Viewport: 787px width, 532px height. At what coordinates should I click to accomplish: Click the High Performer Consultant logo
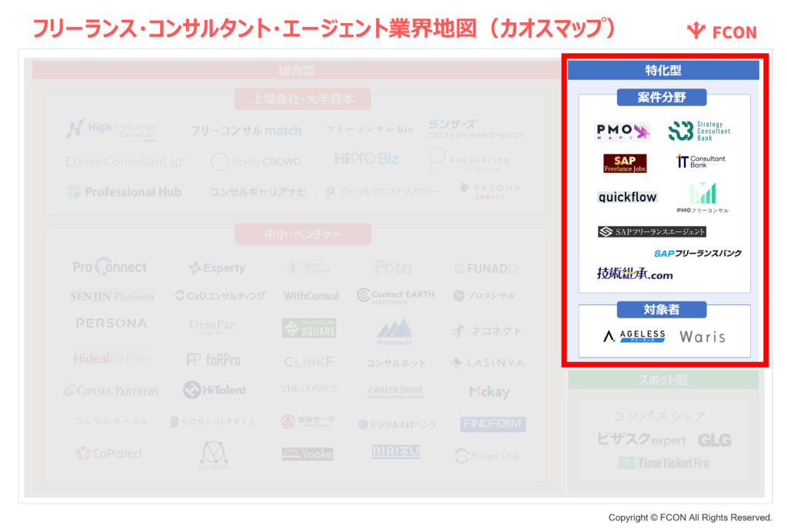click(x=111, y=129)
